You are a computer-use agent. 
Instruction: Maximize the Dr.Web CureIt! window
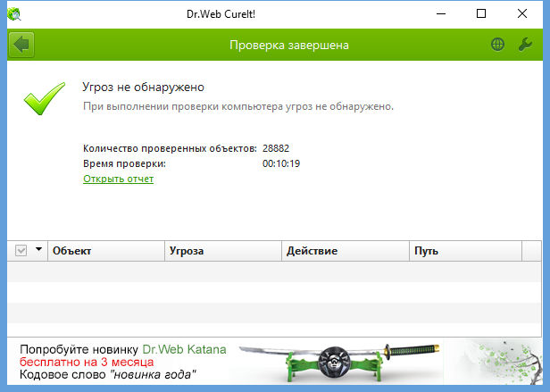coord(481,14)
